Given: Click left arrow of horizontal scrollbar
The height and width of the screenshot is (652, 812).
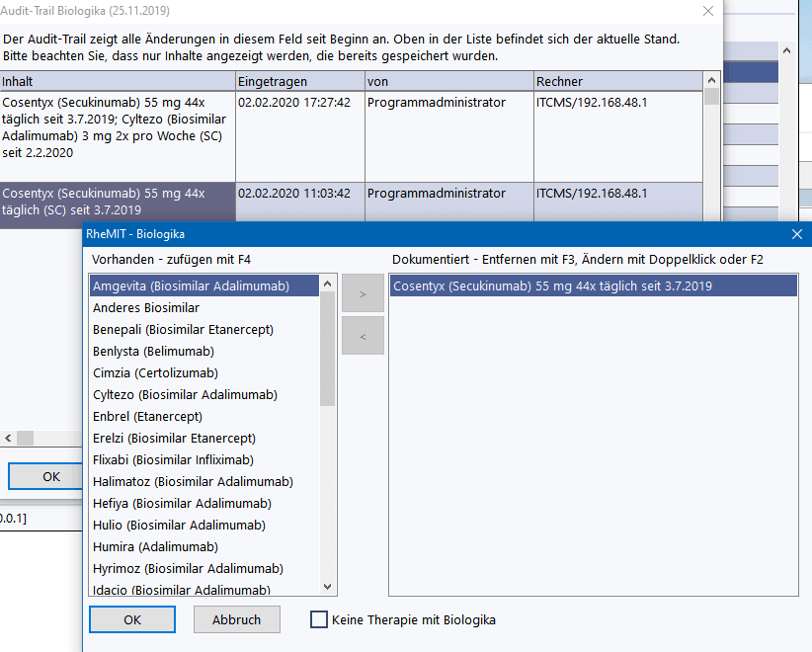Looking at the screenshot, I should (8, 438).
